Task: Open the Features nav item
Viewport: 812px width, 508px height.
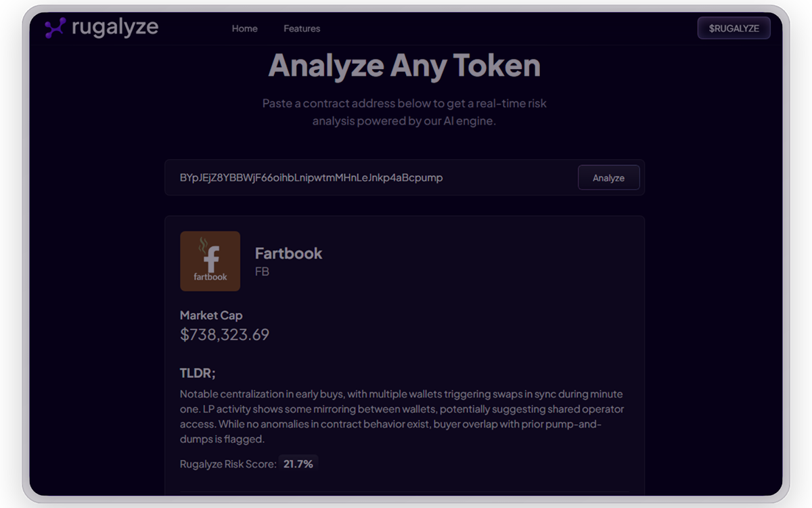Action: tap(302, 28)
